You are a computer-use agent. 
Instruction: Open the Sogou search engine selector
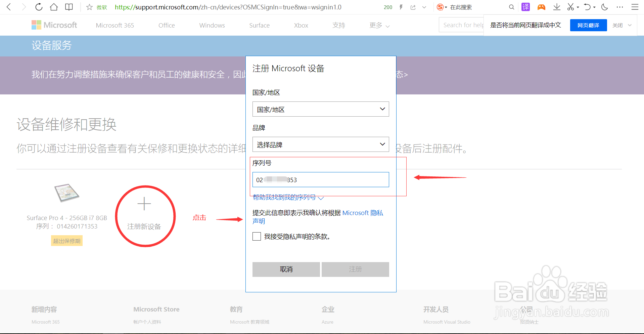click(x=442, y=7)
